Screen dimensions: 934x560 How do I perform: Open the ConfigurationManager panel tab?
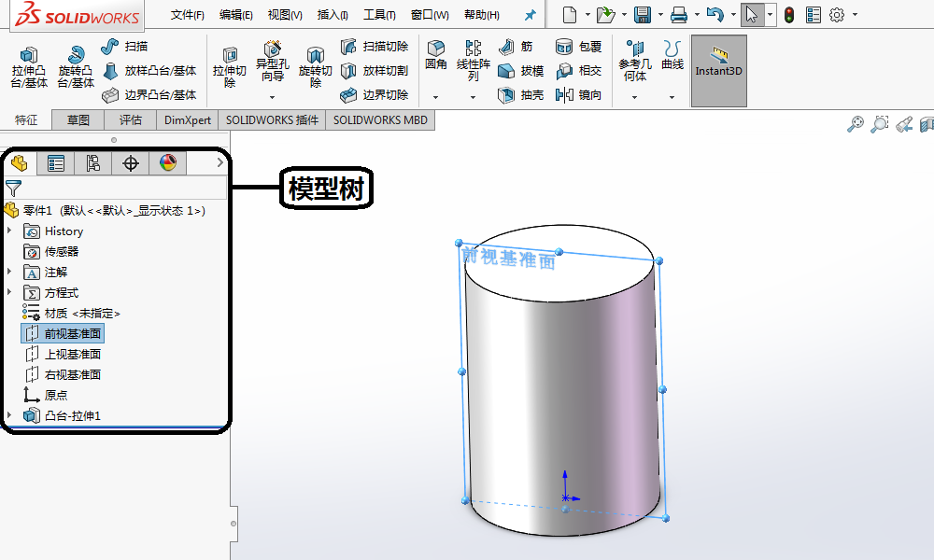tap(92, 163)
